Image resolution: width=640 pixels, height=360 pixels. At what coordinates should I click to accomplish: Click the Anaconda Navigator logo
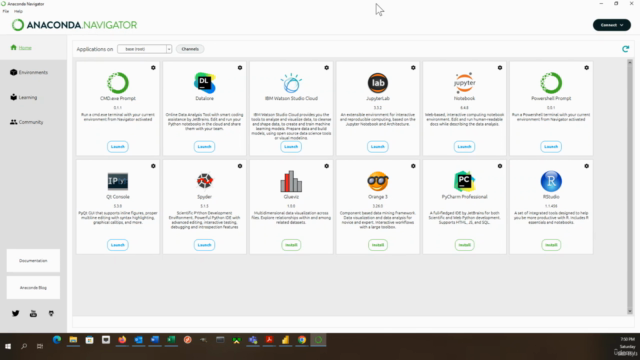(x=75, y=25)
